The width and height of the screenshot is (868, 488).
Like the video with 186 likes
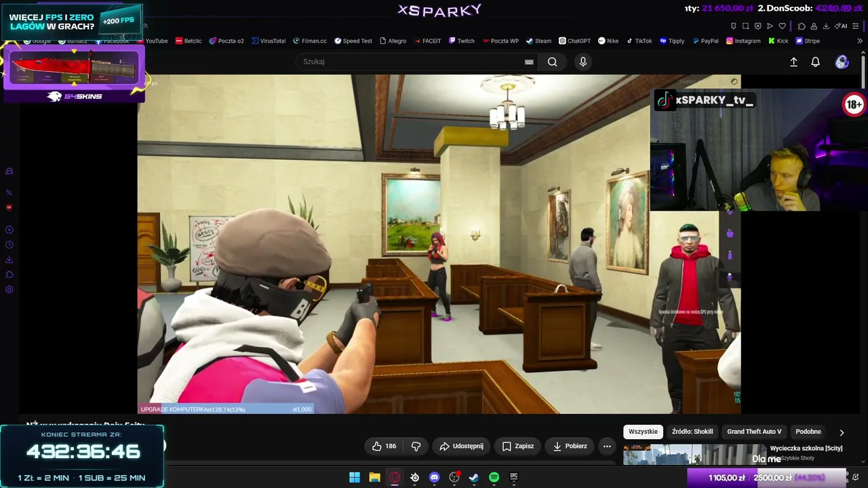point(384,446)
